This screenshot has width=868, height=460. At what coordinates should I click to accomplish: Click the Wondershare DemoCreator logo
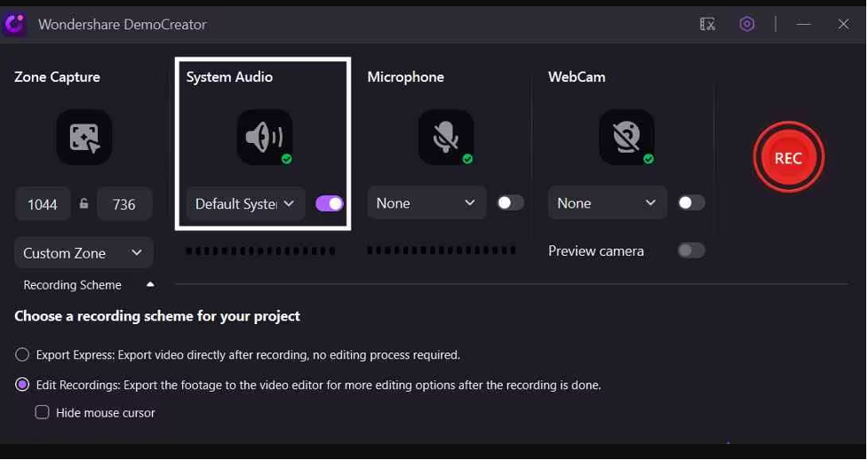tap(14, 24)
